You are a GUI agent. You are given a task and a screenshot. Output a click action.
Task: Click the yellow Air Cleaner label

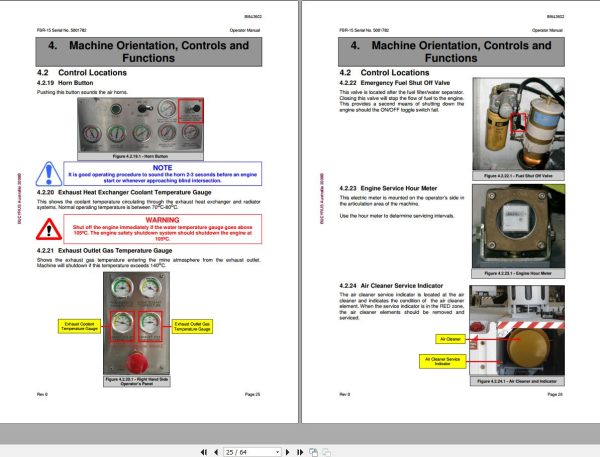(x=450, y=339)
